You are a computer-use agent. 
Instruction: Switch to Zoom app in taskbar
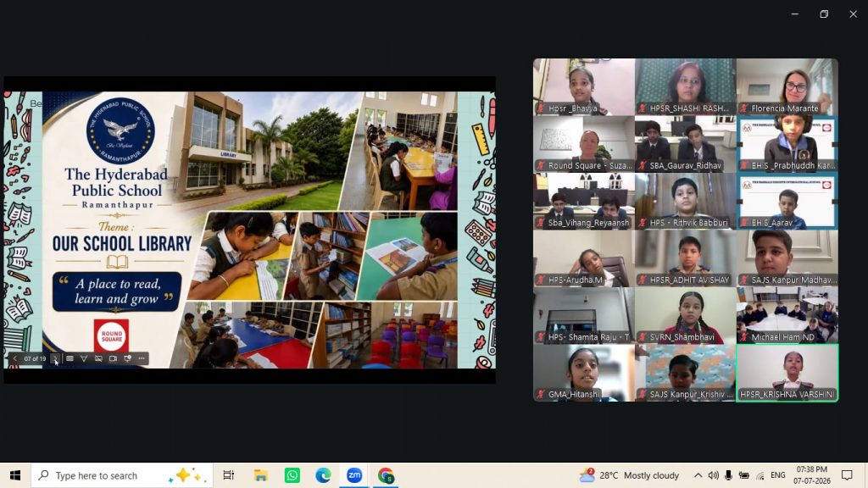354,475
